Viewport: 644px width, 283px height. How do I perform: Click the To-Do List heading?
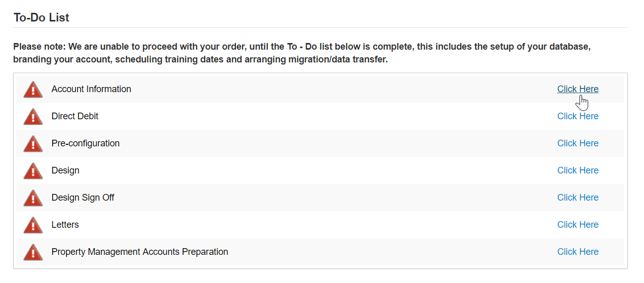coord(41,17)
